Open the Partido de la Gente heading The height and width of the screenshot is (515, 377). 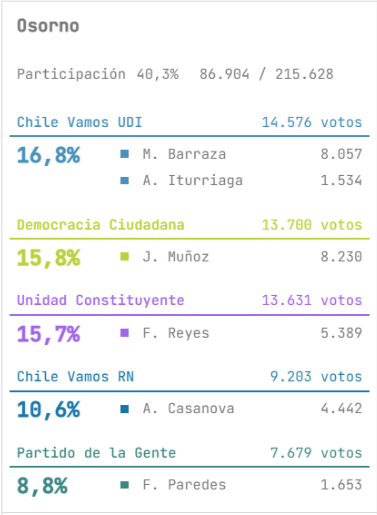(x=97, y=453)
